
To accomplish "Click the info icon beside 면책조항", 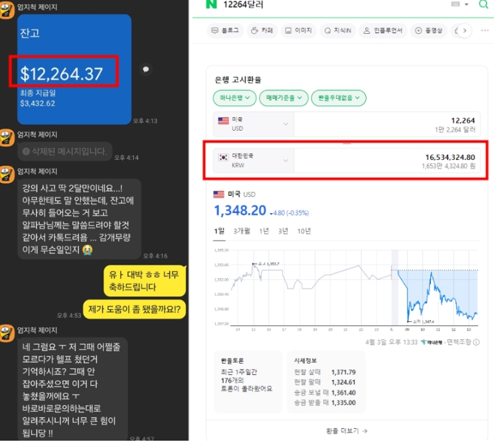I will click(477, 342).
